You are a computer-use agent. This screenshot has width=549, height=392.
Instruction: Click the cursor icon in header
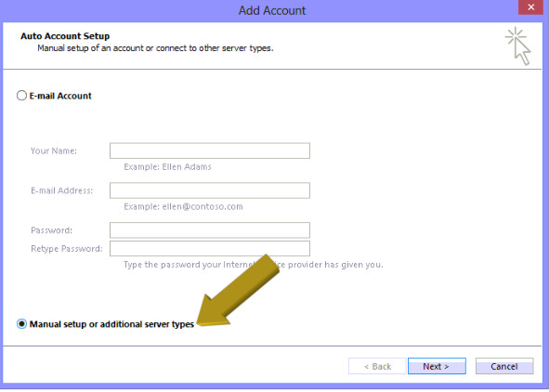pyautogui.click(x=518, y=46)
